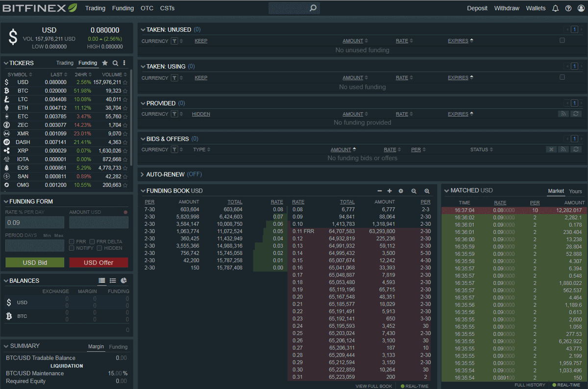The width and height of the screenshot is (588, 389).
Task: Click the magnifier icon in the top search bar
Action: click(x=313, y=8)
